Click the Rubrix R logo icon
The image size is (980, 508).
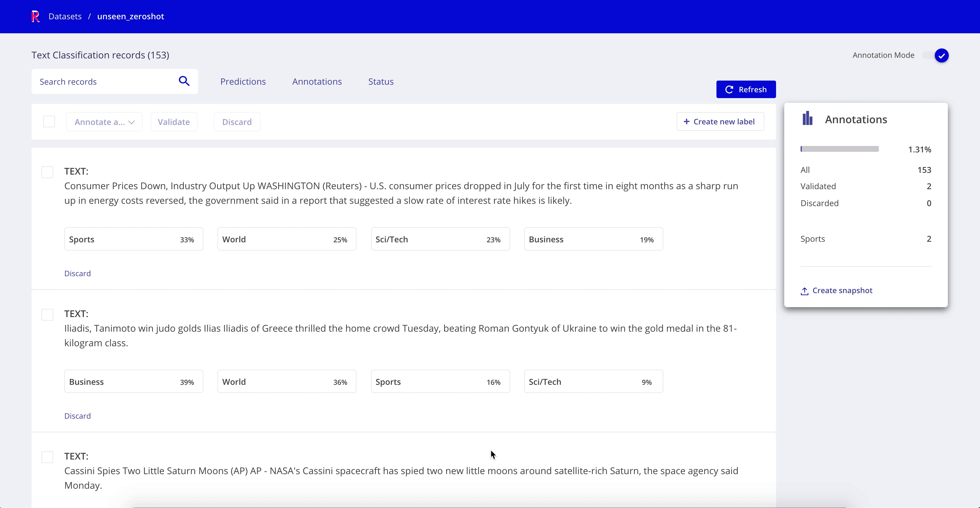[35, 16]
